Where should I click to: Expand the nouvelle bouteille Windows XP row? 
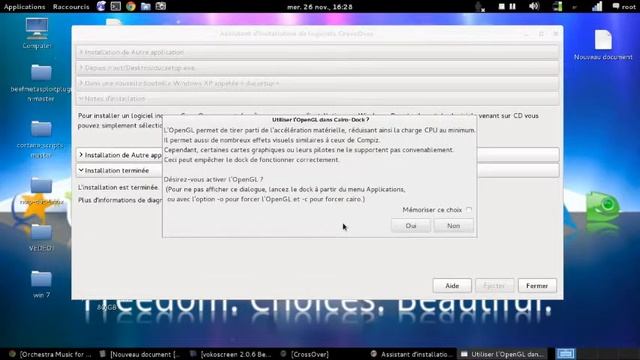[x=317, y=83]
